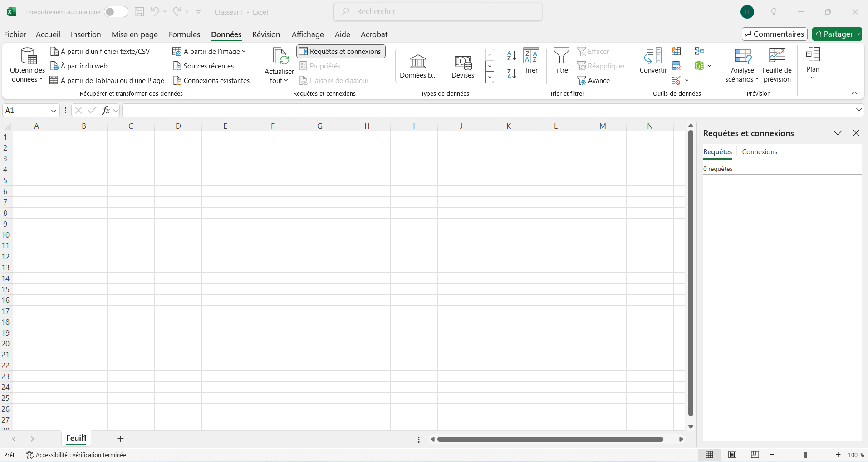Open the Actualiser tout dropdown
This screenshot has height=462, width=868.
[x=279, y=76]
